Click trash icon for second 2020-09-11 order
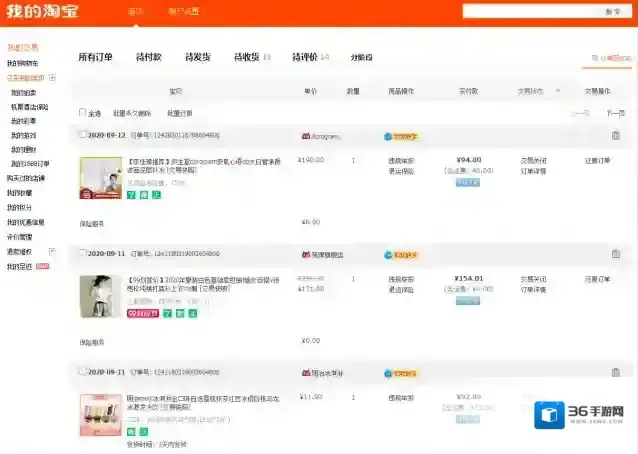 click(616, 254)
